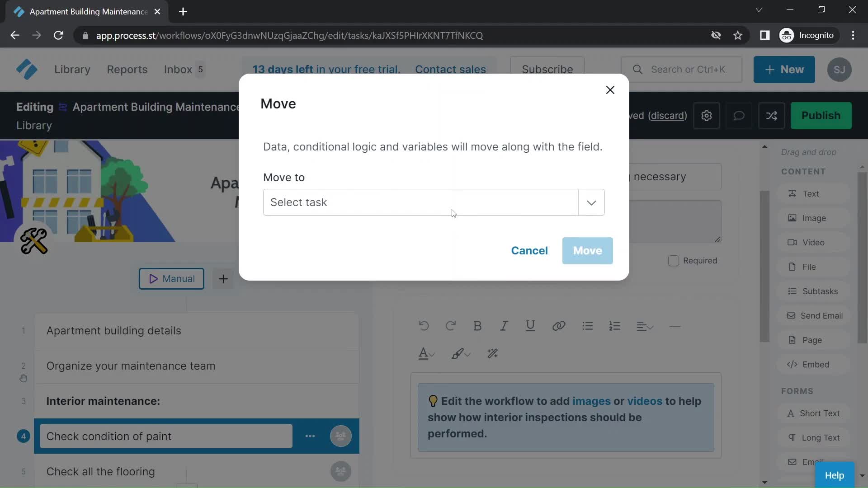This screenshot has height=488, width=868.
Task: Click the Underline formatting icon
Action: [x=531, y=325]
